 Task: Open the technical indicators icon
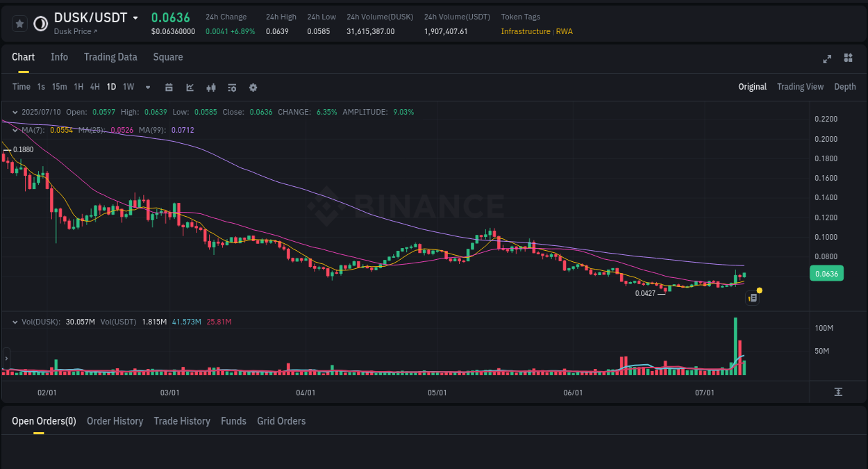(x=232, y=87)
